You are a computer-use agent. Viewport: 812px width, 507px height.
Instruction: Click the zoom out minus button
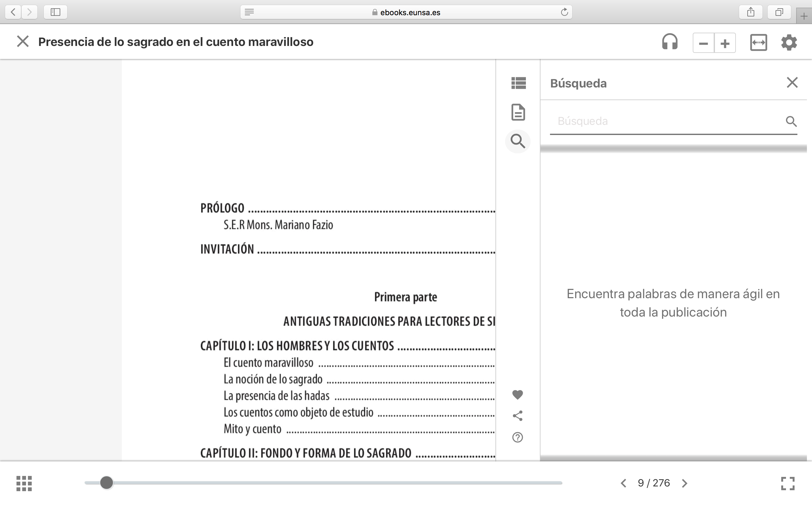(703, 43)
